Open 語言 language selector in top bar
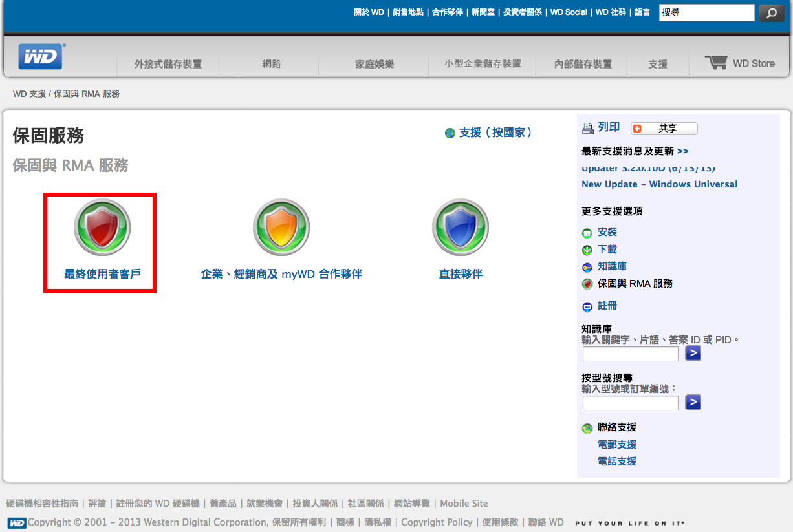Screen dimensions: 793x532 (x=642, y=12)
